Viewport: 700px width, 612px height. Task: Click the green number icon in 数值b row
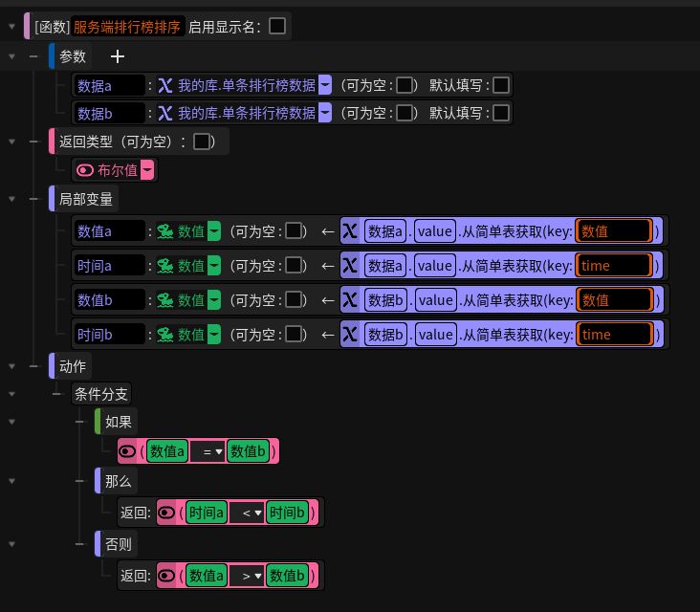(165, 300)
